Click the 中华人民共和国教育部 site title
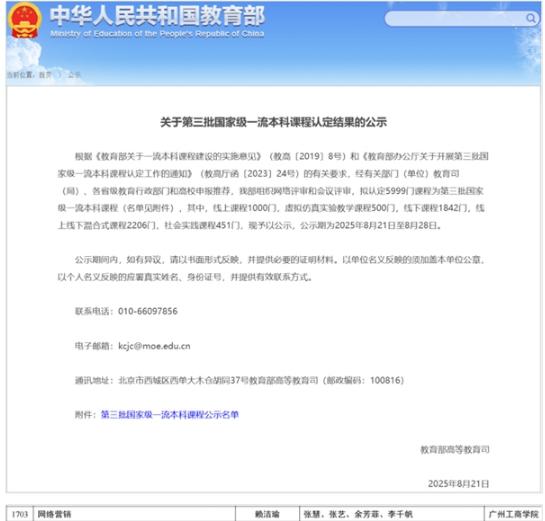The image size is (545, 521). (157, 16)
